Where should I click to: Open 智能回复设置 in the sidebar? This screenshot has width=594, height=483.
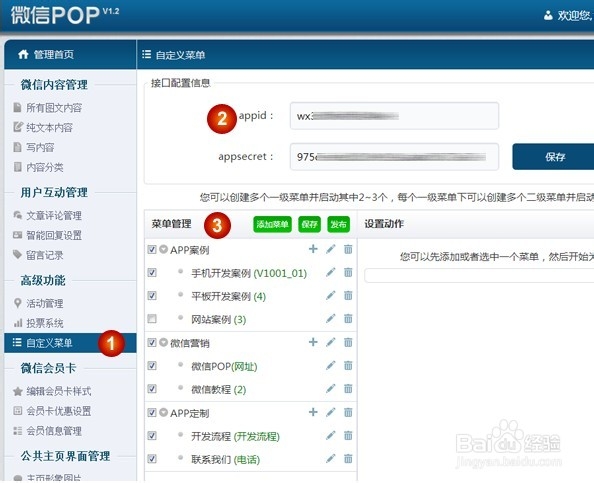tap(54, 235)
